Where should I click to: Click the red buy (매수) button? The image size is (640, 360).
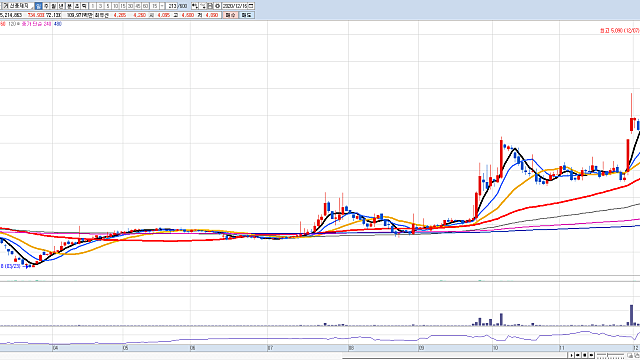(x=231, y=15)
